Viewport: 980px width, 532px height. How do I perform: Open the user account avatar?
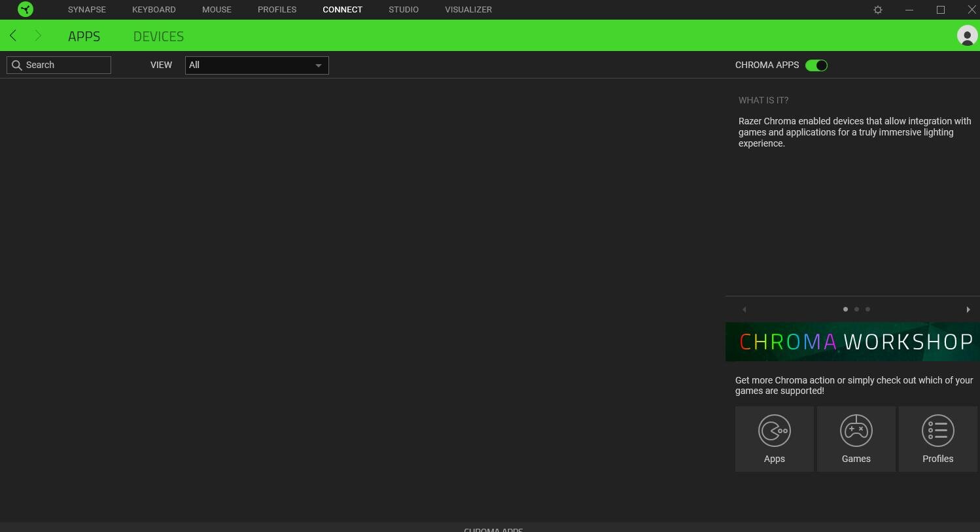coord(967,35)
